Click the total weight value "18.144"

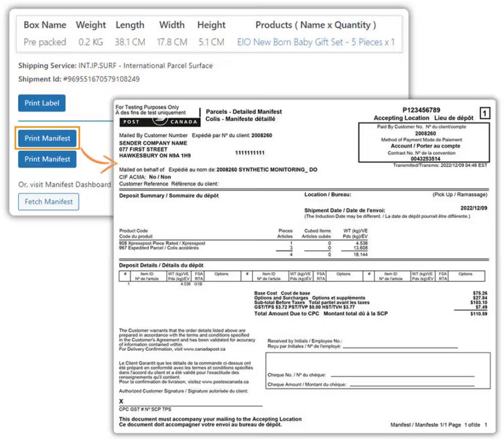360,255
